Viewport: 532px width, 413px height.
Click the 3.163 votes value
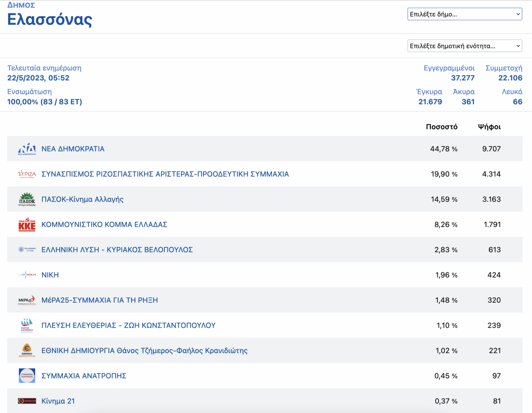(492, 199)
